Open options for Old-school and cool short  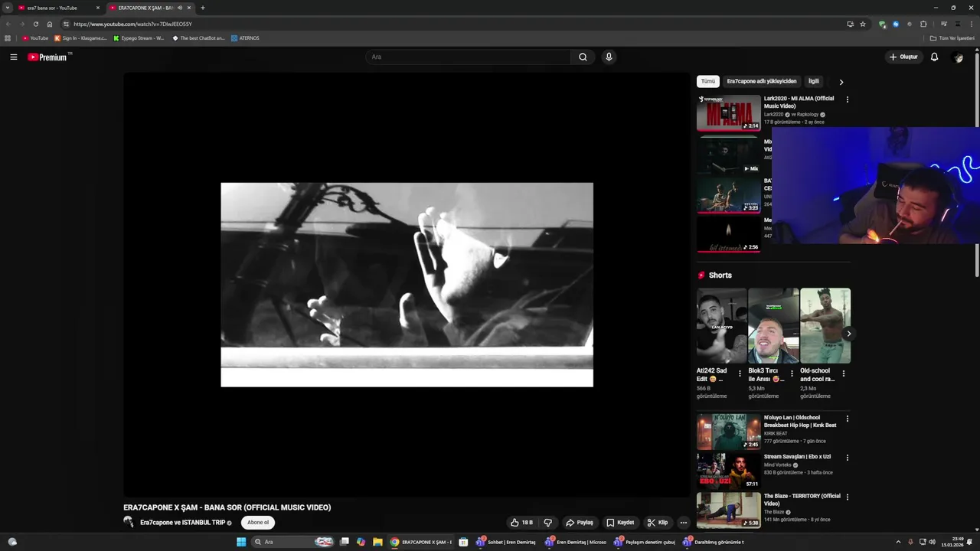[844, 373]
